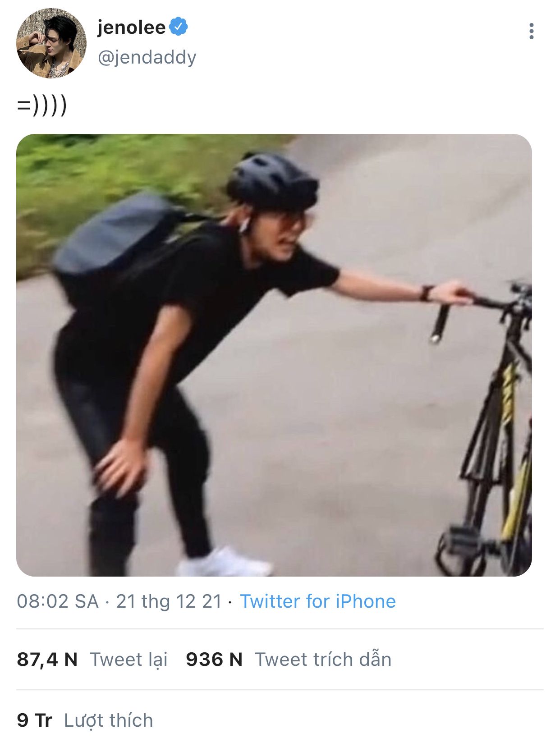Select the tweet text =))))
The image size is (560, 747).
[42, 105]
